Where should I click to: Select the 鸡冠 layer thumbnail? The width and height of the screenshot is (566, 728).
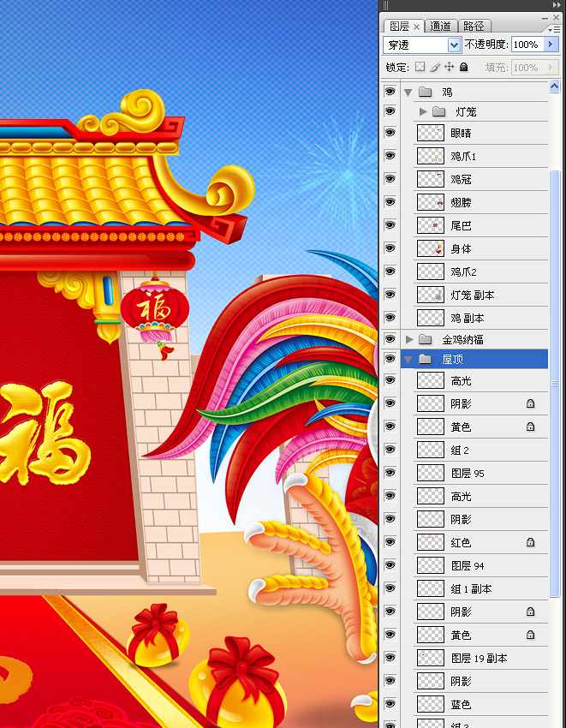(x=431, y=179)
